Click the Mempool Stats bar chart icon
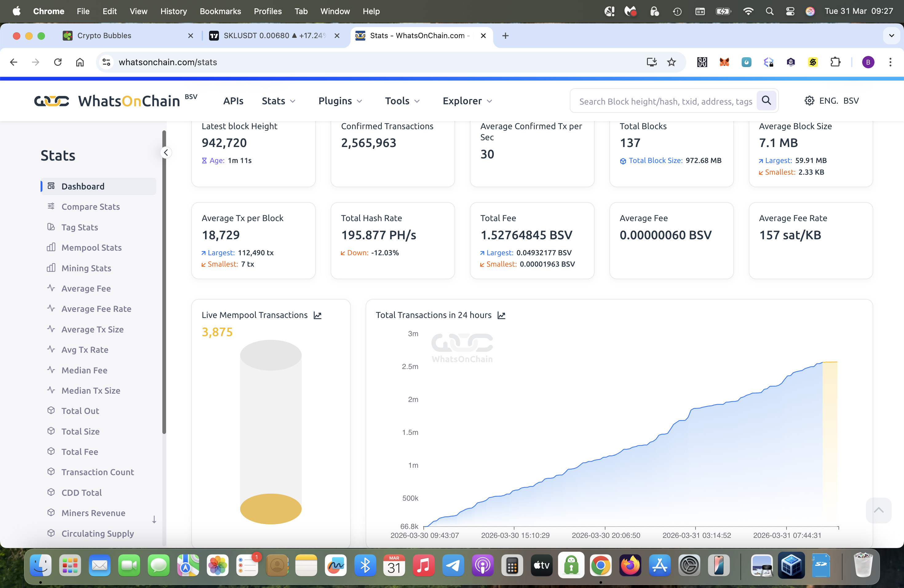 click(51, 247)
